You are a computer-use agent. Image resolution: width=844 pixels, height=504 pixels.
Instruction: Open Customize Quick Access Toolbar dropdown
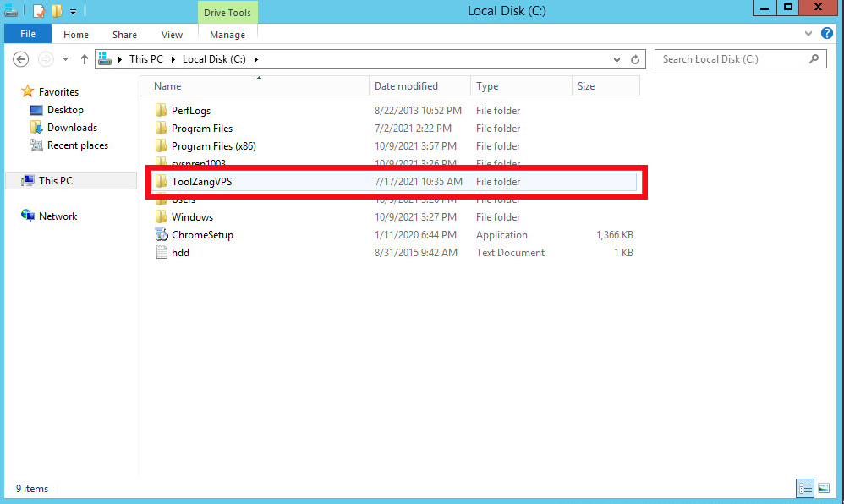74,11
